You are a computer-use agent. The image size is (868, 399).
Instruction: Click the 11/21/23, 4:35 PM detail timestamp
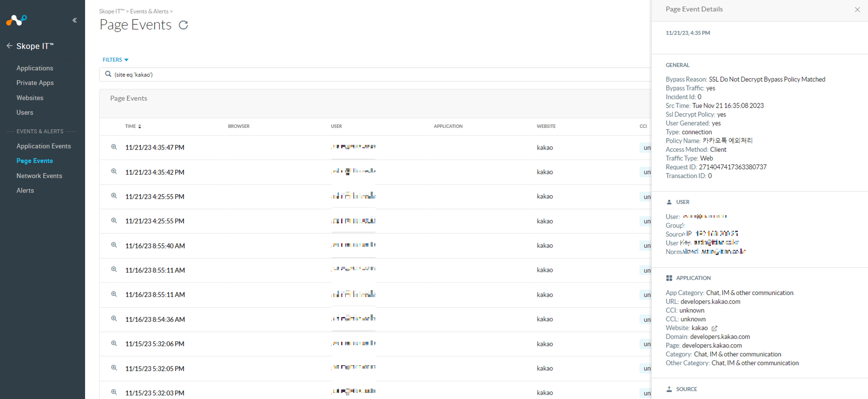[688, 33]
